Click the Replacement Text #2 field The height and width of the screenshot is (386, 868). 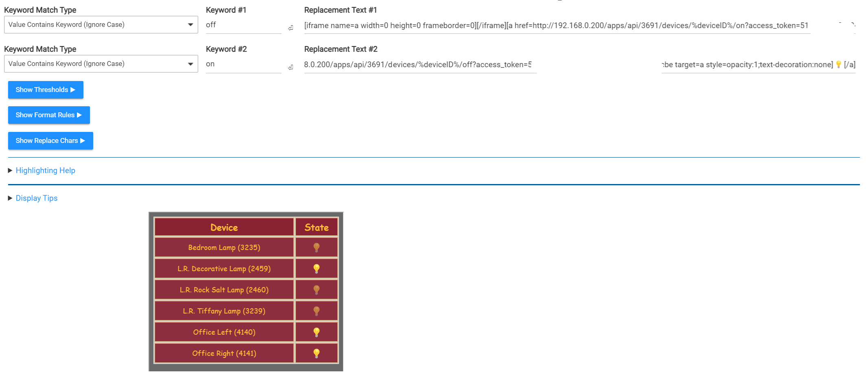pyautogui.click(x=579, y=65)
